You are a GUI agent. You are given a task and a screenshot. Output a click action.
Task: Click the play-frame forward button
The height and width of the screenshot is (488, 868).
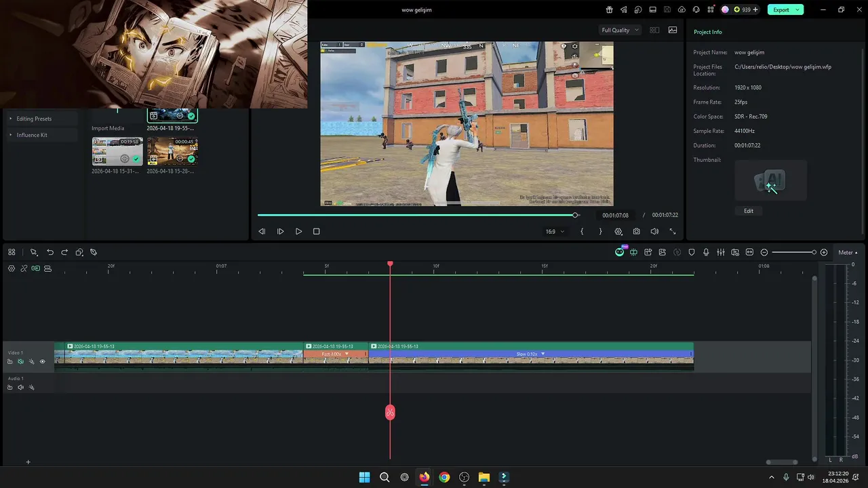click(x=280, y=231)
